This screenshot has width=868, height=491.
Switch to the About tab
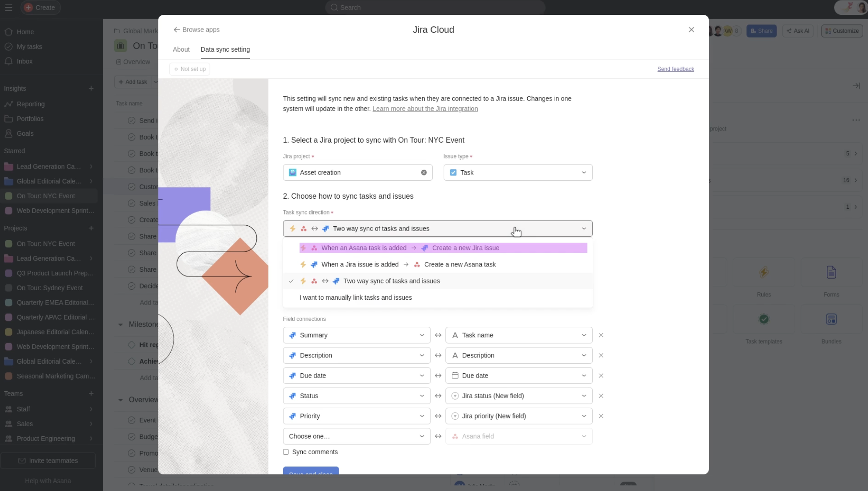click(181, 49)
